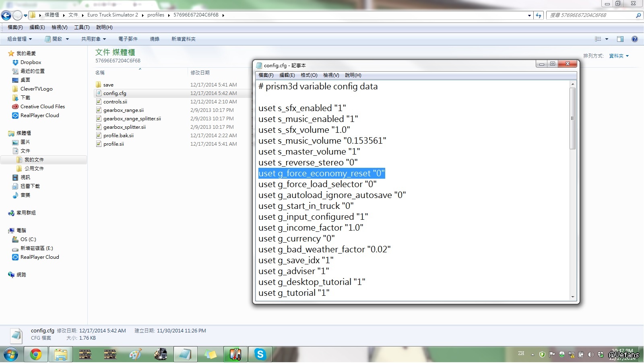Viewport: 644px width, 363px height.
Task: Click the search box in Explorer
Action: pyautogui.click(x=591, y=15)
